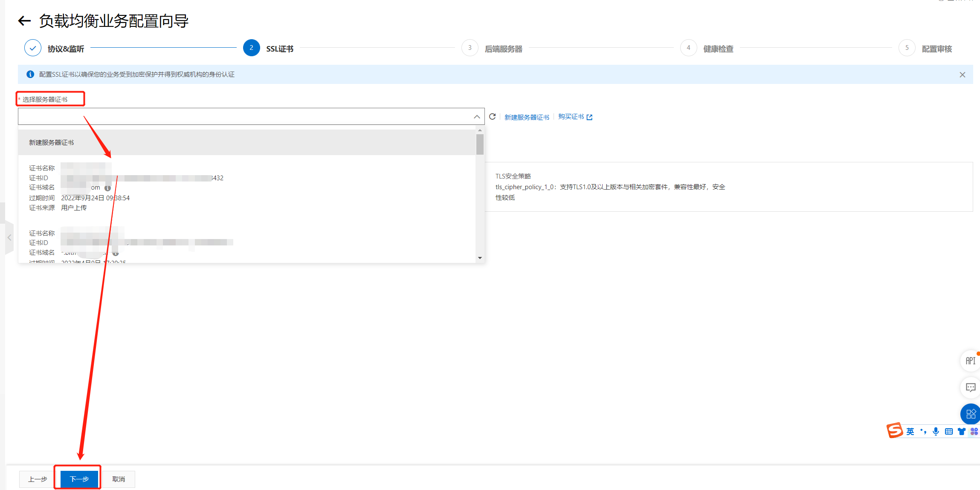This screenshot has height=490, width=980.
Task: Click the 下一步 button
Action: (79, 479)
